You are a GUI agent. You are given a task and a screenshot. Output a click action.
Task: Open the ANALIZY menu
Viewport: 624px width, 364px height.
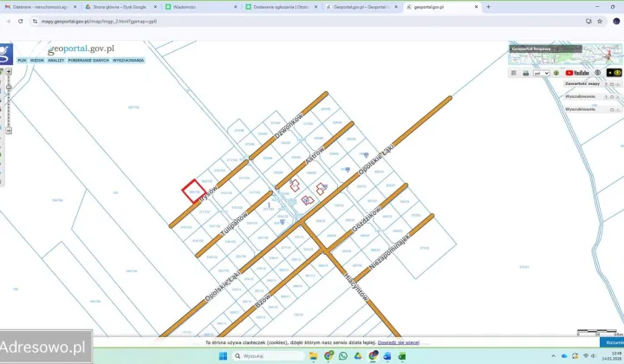pyautogui.click(x=56, y=60)
